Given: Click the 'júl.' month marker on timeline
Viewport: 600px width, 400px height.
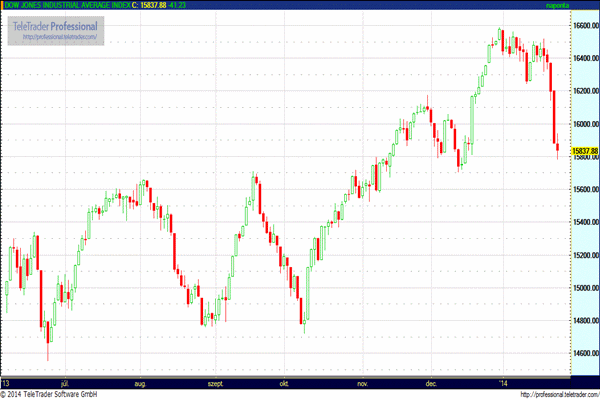Looking at the screenshot, I should click(65, 384).
